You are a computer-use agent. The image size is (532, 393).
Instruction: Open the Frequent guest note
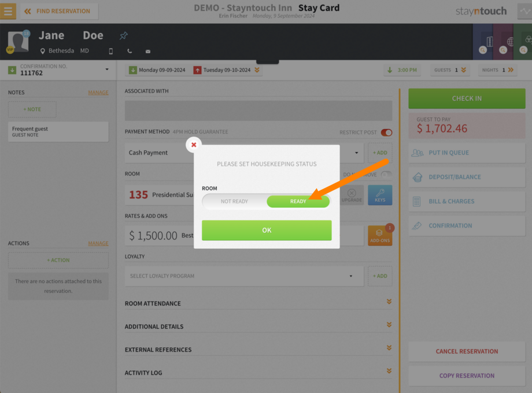58,131
